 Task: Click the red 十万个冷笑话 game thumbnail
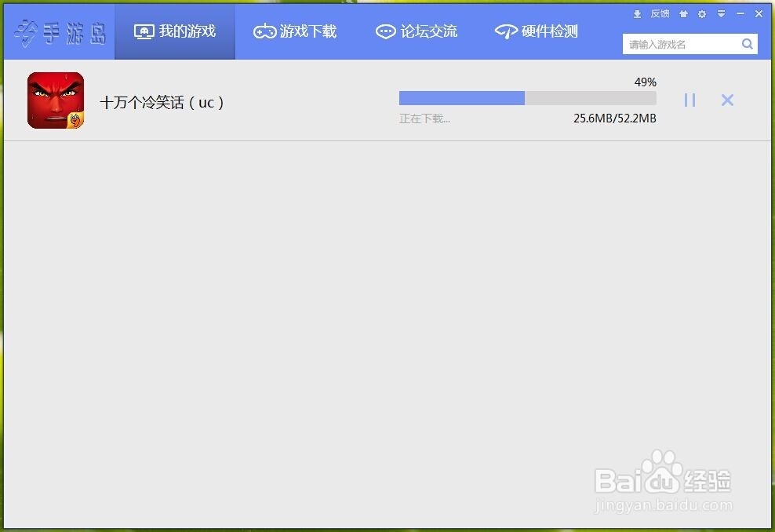pos(55,100)
